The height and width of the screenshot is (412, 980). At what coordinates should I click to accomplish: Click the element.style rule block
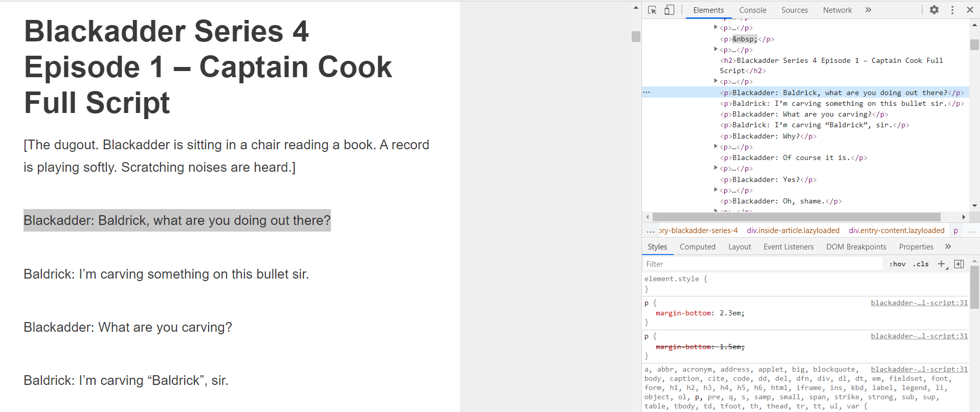coord(805,284)
